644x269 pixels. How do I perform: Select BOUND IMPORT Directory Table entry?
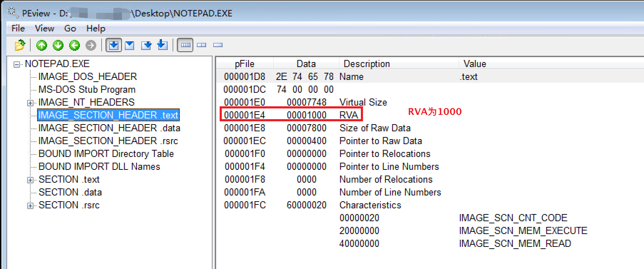(106, 154)
